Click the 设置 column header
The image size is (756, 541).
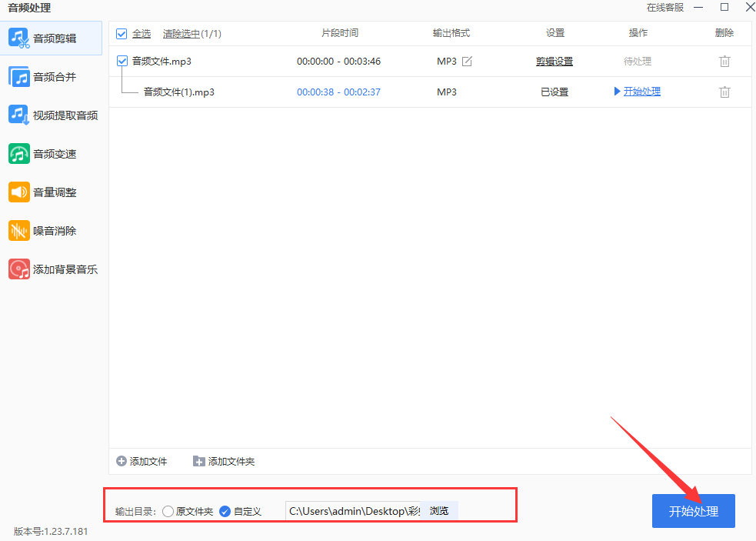coord(555,33)
